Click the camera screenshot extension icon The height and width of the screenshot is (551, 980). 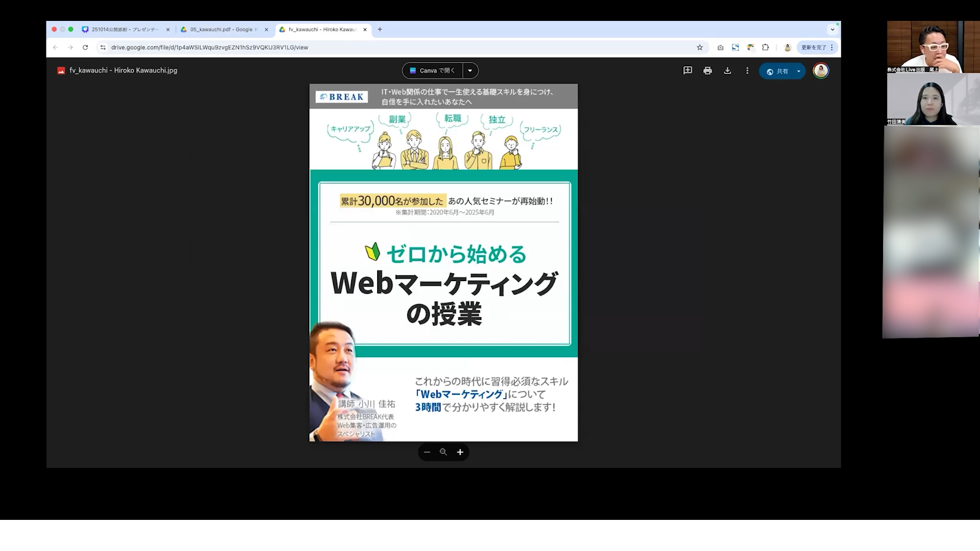[720, 47]
